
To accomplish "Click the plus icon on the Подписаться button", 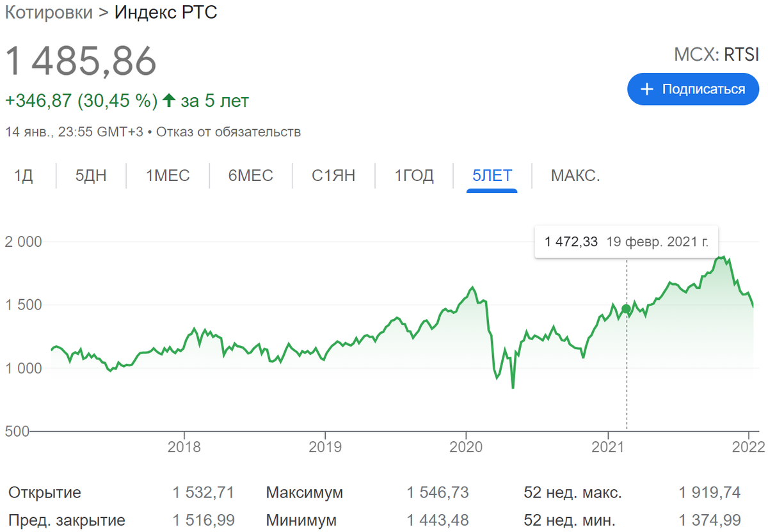I will 647,89.
